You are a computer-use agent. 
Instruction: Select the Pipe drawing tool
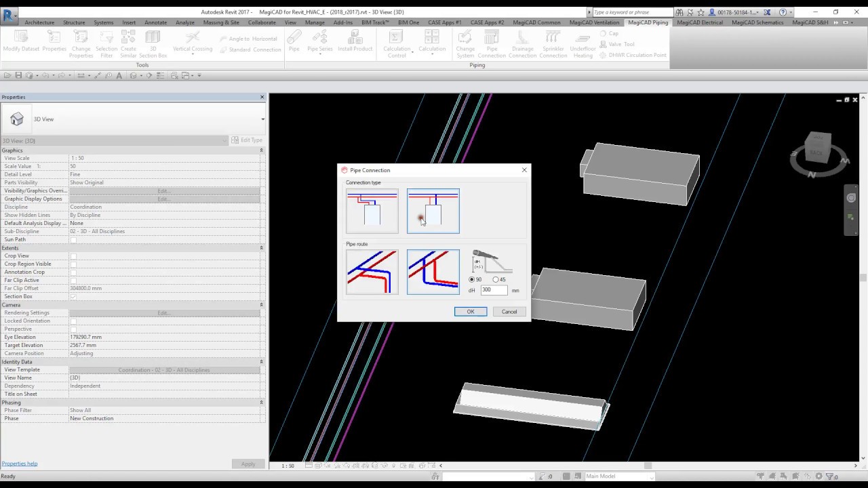point(294,42)
